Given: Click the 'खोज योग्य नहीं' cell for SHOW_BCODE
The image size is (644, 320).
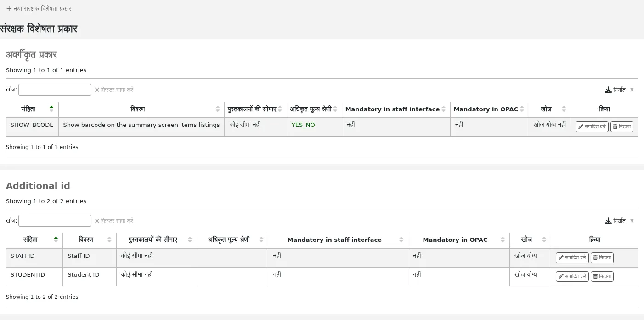Looking at the screenshot, I should 550,126.
